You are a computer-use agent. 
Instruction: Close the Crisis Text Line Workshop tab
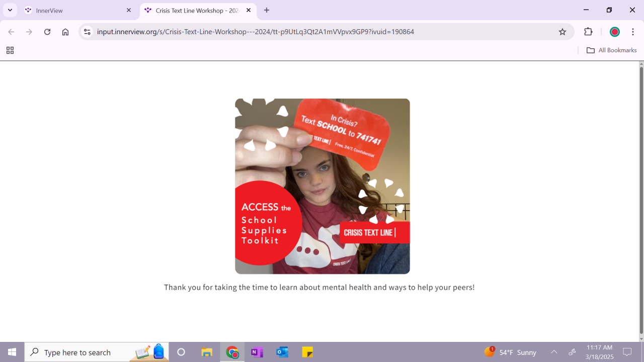pos(249,10)
